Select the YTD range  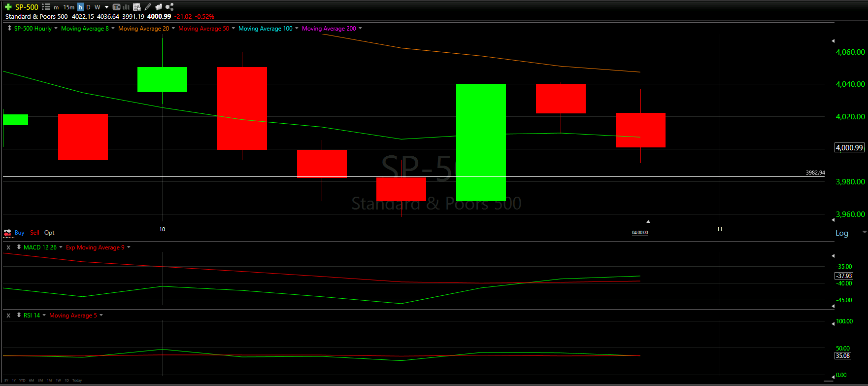tap(22, 381)
